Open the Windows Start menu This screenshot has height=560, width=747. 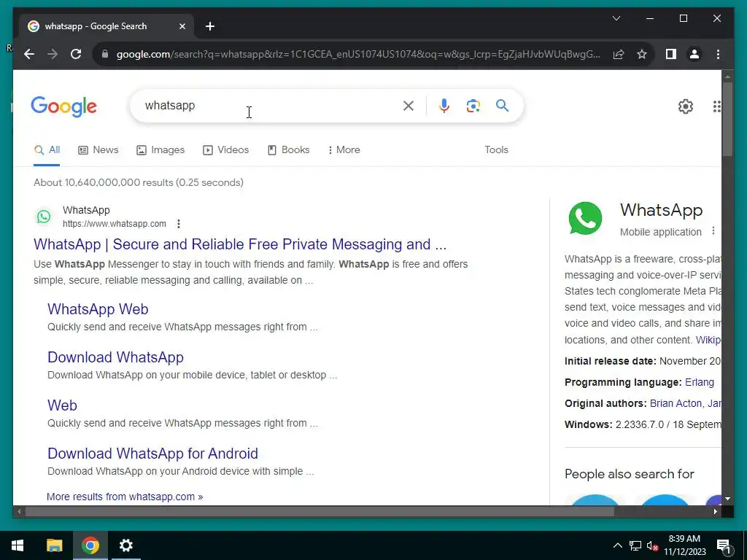(18, 545)
